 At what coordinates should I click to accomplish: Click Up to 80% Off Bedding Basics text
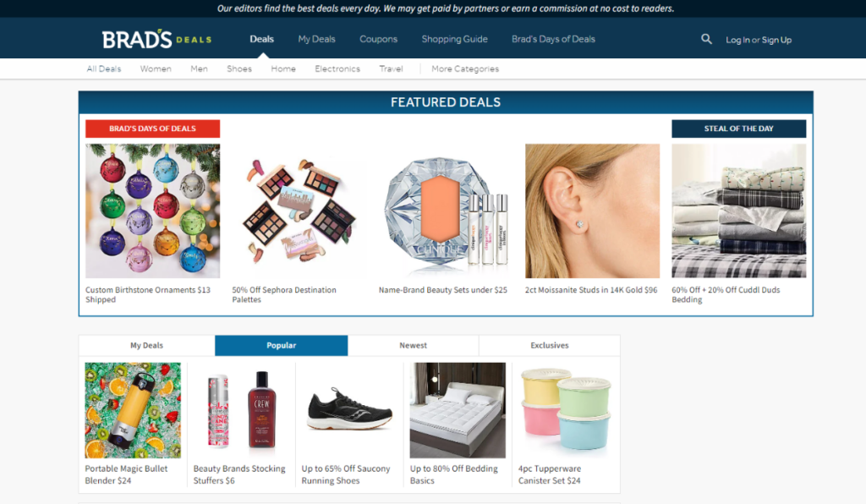(453, 474)
